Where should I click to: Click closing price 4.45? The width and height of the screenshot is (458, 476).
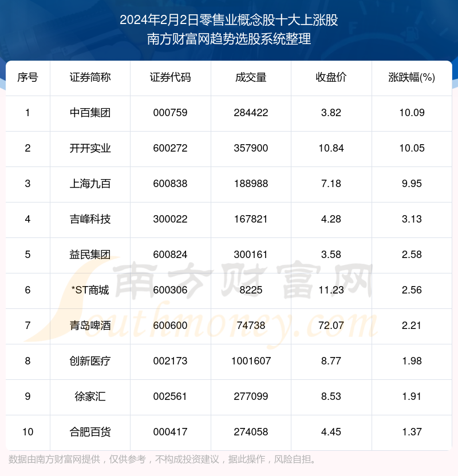coord(331,432)
